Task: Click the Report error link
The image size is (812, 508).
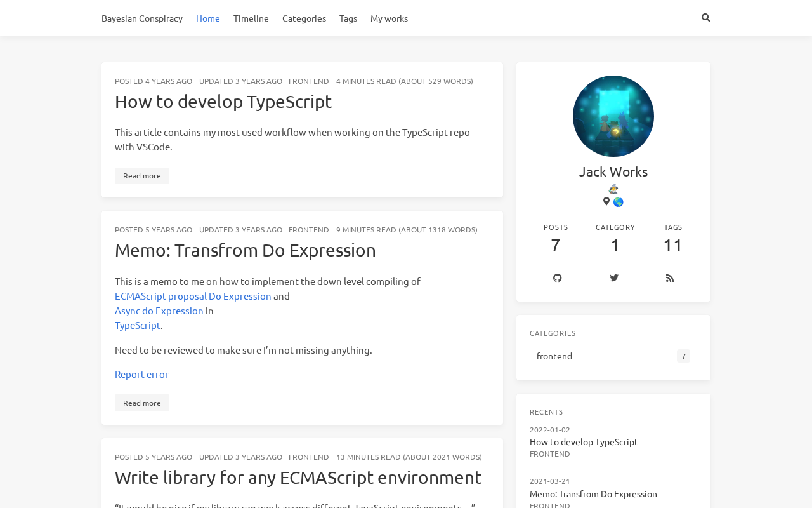Action: point(141,374)
